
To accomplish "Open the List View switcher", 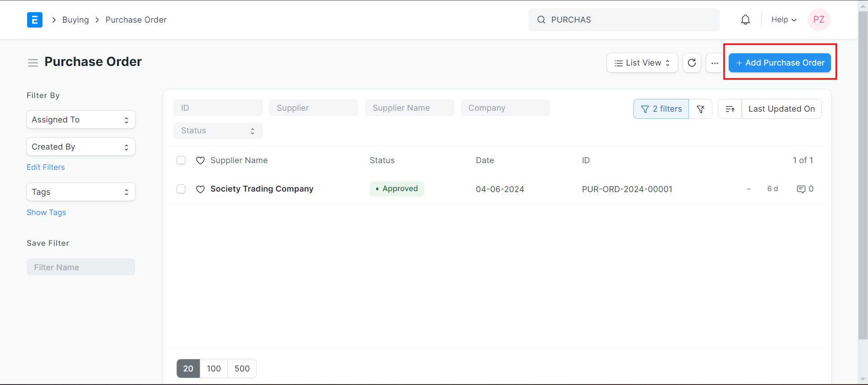I will click(642, 63).
